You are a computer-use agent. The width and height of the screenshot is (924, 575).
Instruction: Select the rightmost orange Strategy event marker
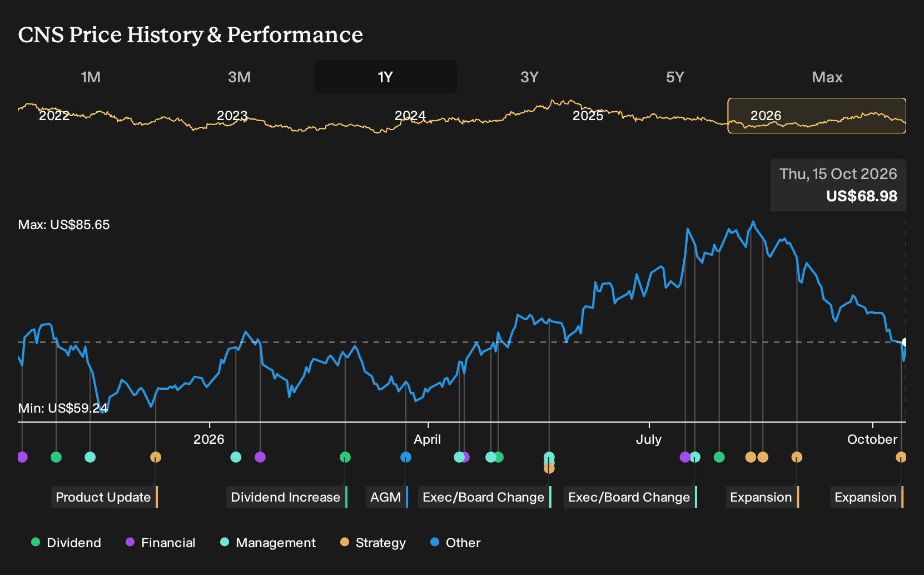(x=901, y=457)
